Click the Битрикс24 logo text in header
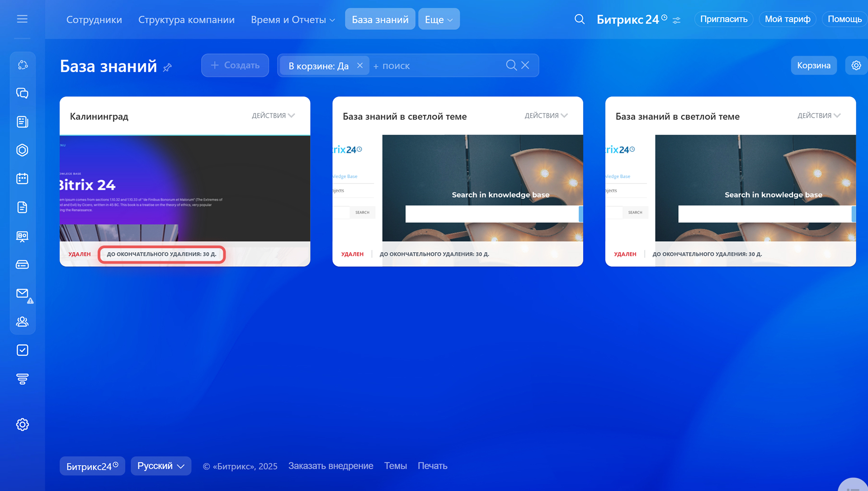This screenshot has height=491, width=868. click(x=632, y=19)
